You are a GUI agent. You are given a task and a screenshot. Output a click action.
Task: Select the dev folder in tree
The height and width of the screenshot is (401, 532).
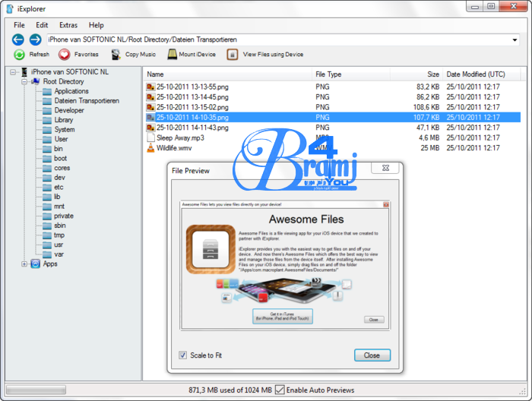[x=59, y=178]
